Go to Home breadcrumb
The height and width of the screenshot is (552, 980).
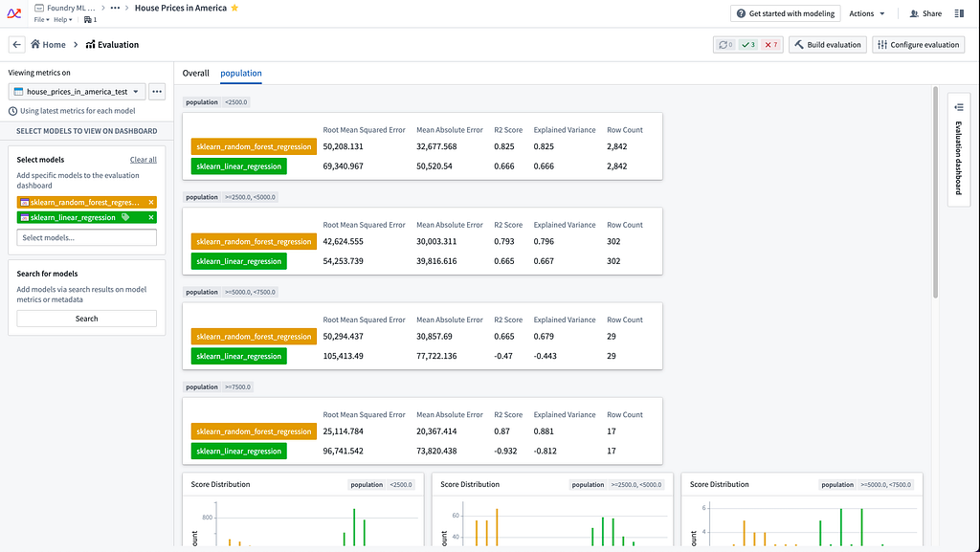pos(48,44)
